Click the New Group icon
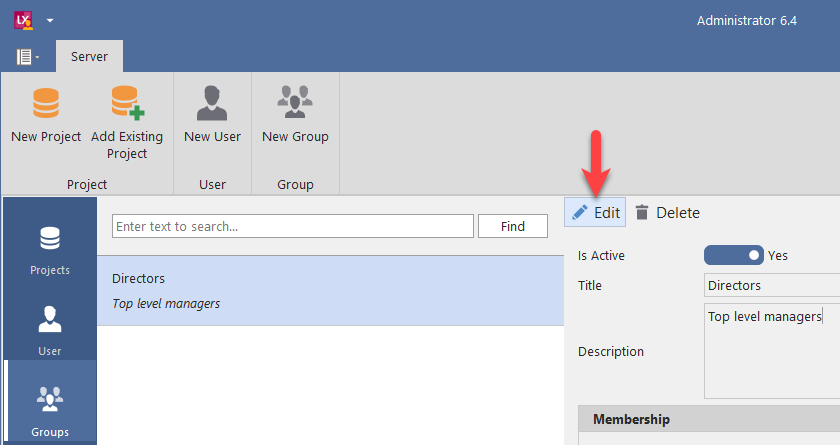Image resolution: width=840 pixels, height=445 pixels. [295, 103]
